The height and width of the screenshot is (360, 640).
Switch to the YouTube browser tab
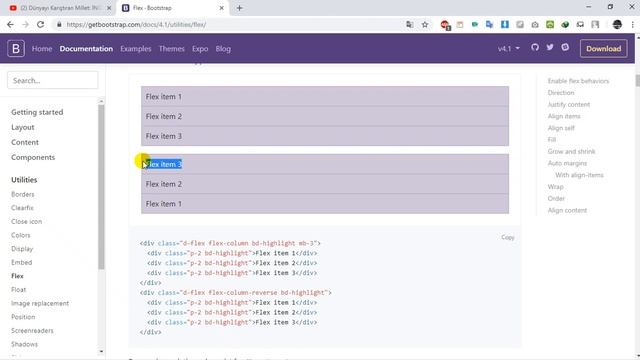pyautogui.click(x=59, y=8)
